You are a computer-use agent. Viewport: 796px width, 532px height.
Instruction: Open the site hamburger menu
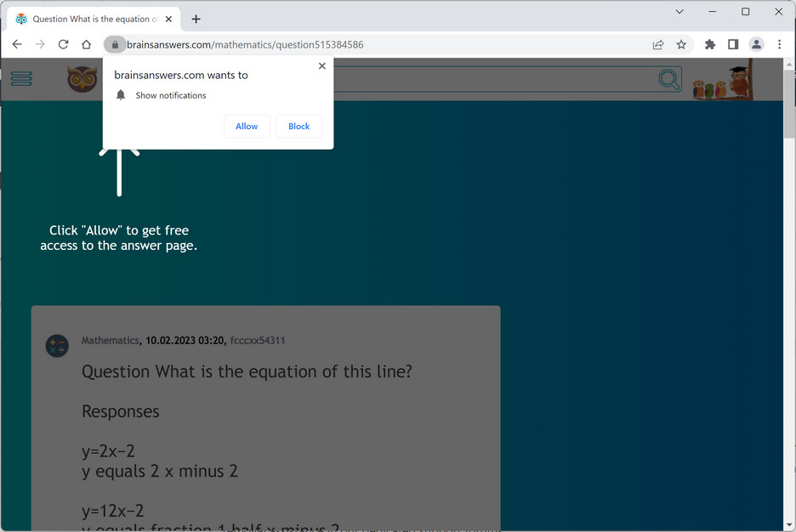point(21,78)
